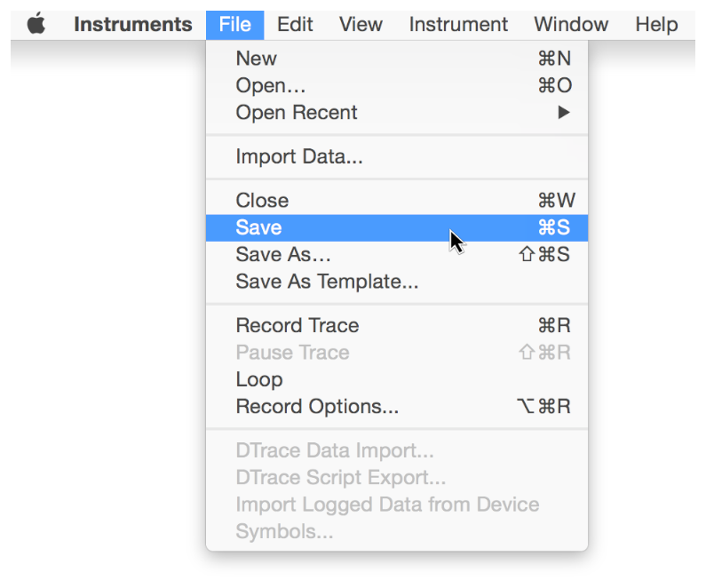The image size is (706, 588).
Task: Open the Instrument menu
Action: [x=458, y=25]
